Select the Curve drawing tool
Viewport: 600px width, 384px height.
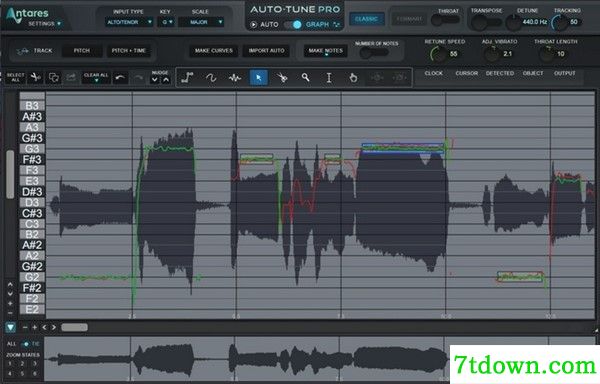click(211, 78)
